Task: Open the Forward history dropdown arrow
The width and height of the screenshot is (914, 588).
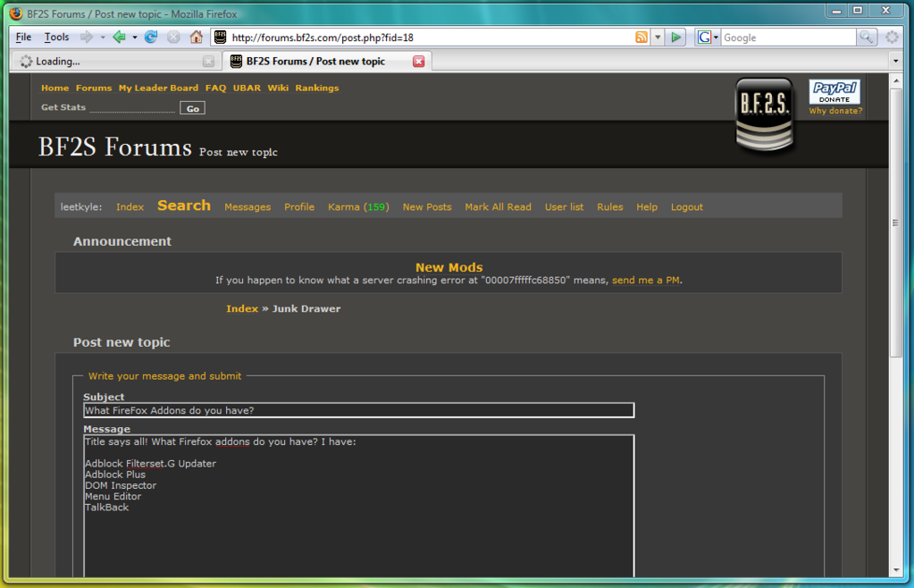Action: click(103, 38)
